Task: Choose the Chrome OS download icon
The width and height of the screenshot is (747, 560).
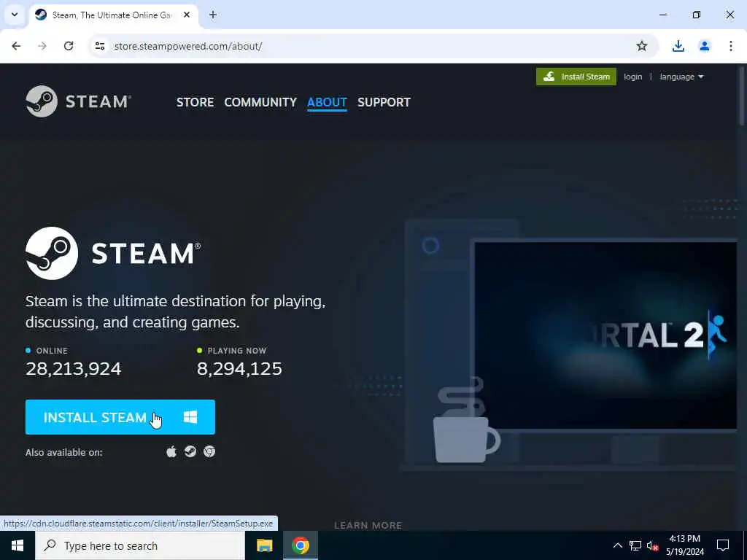Action: point(209,451)
